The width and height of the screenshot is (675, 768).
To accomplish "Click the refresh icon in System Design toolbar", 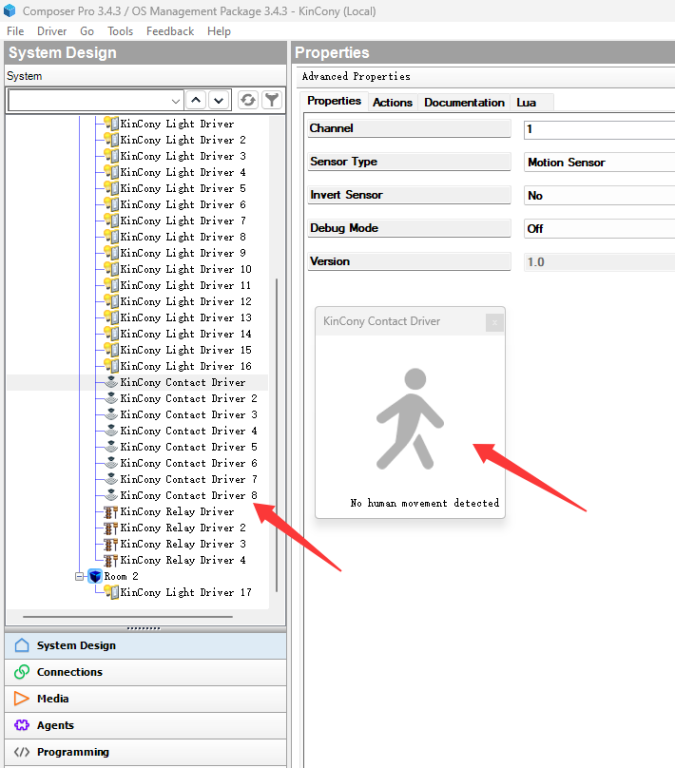I will tap(248, 100).
